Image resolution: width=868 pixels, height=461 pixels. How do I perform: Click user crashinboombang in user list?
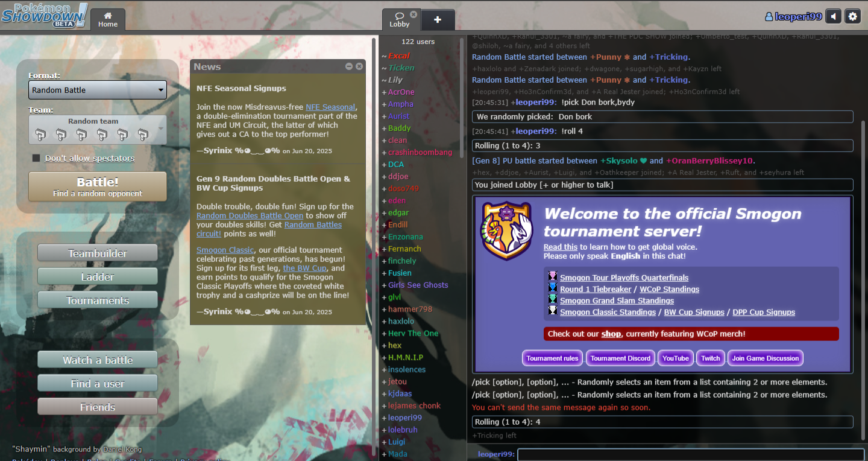pyautogui.click(x=420, y=152)
